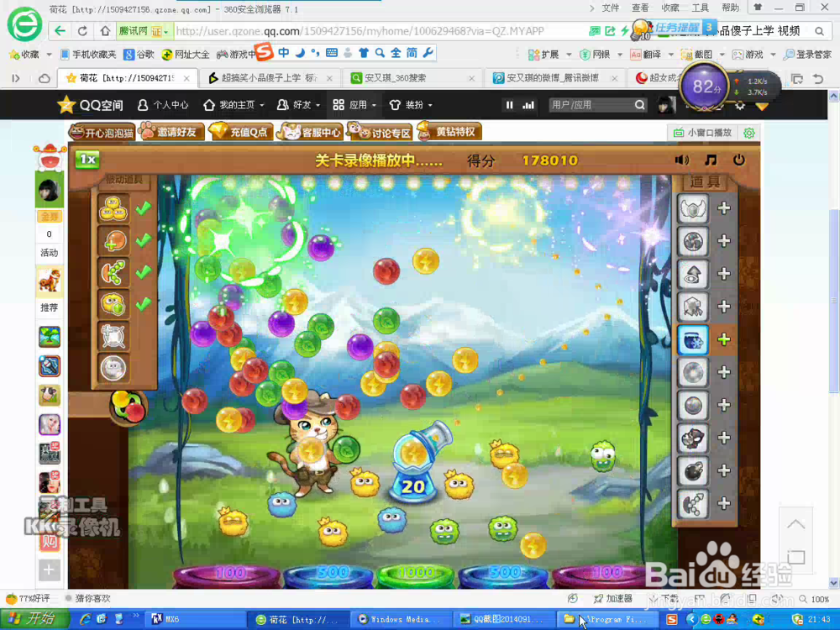Click plus next to bomb prop
Screen dimensions: 840x630
(x=724, y=470)
